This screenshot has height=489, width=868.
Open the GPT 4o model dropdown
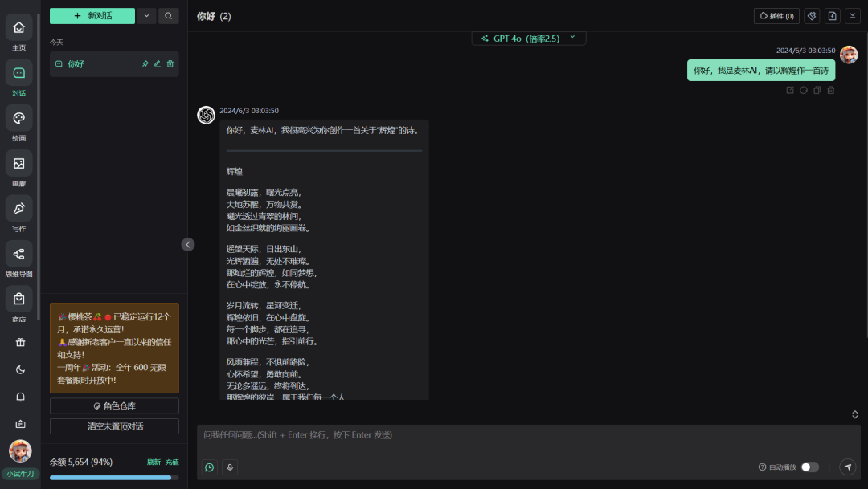tap(528, 38)
